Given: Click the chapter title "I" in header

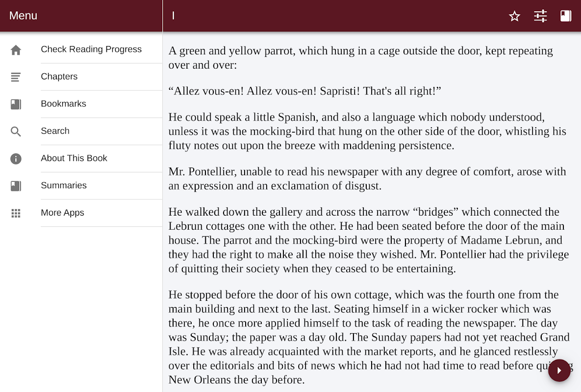Looking at the screenshot, I should [173, 16].
